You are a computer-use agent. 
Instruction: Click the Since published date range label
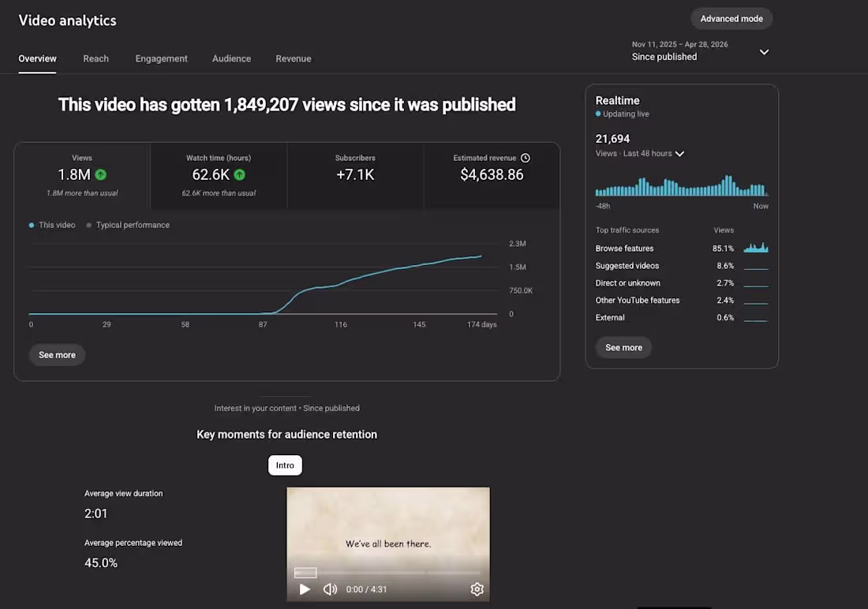(x=664, y=57)
